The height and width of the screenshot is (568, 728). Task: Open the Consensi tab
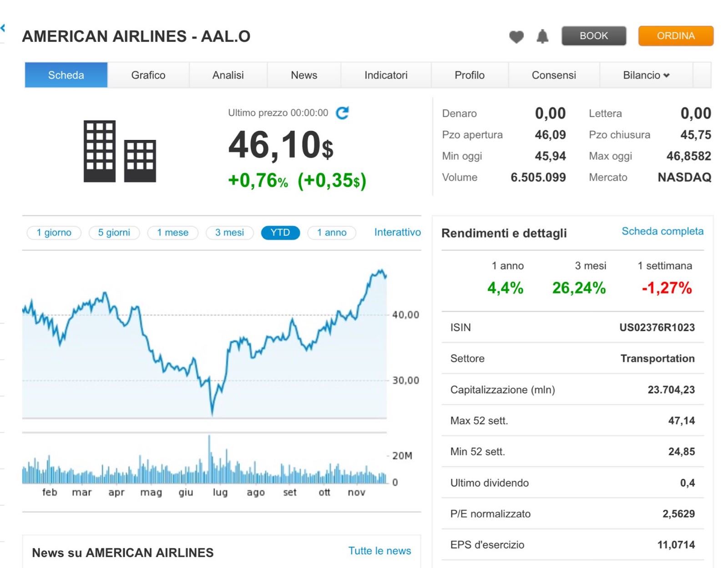pos(554,75)
